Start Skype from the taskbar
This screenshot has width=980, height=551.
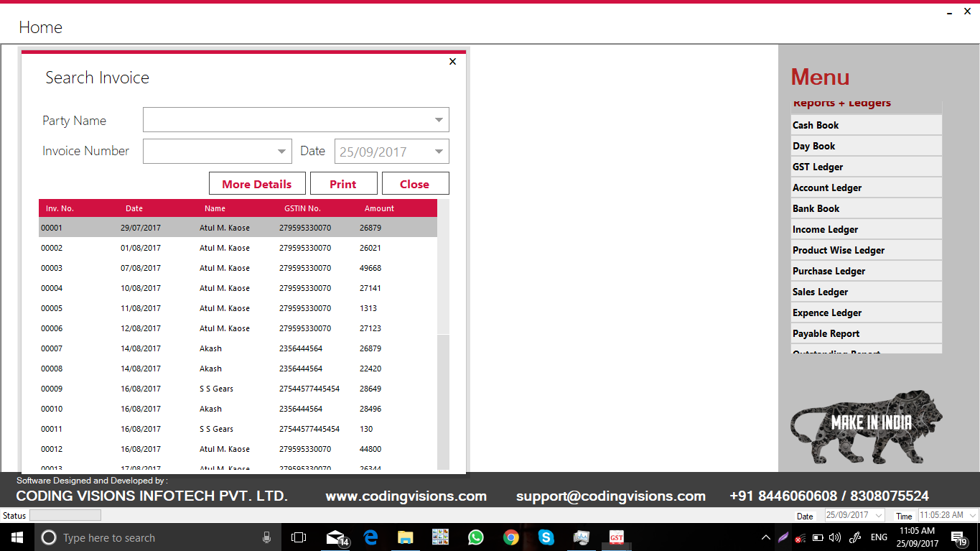[546, 537]
